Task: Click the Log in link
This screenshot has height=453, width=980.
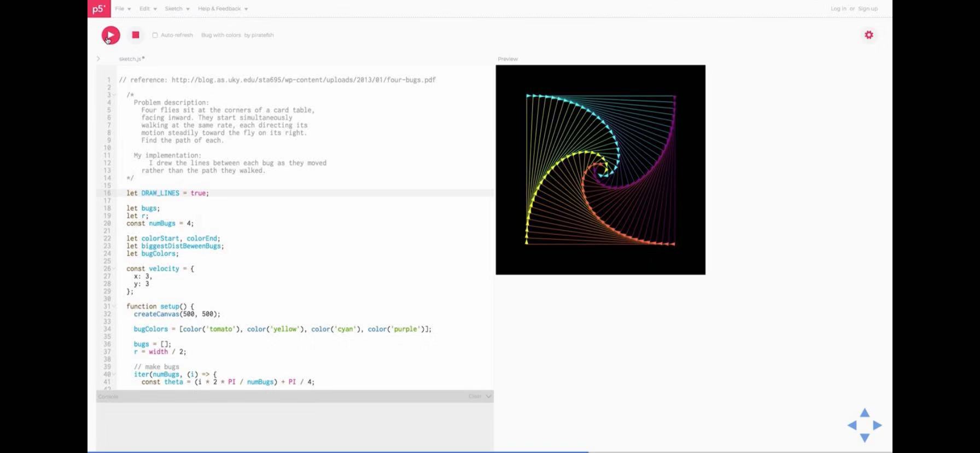Action: coord(838,9)
